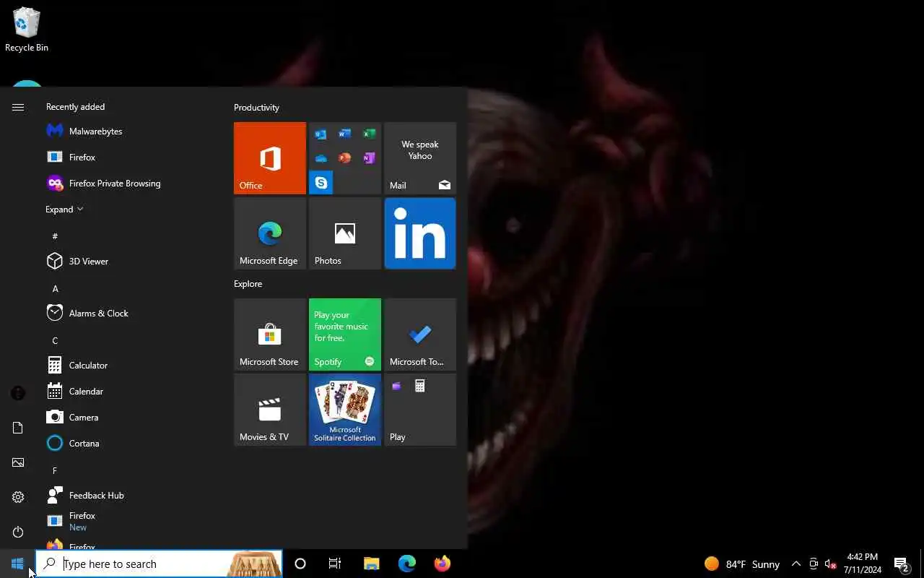Open the Photos tile
The width and height of the screenshot is (924, 578).
tap(345, 233)
